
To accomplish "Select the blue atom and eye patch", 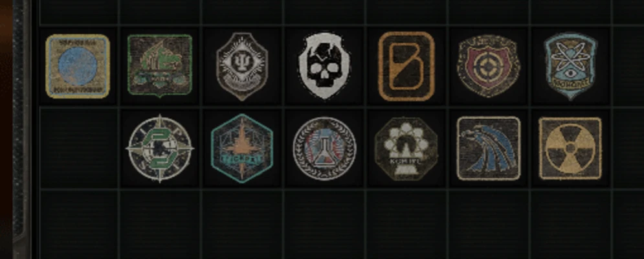I will [570, 66].
